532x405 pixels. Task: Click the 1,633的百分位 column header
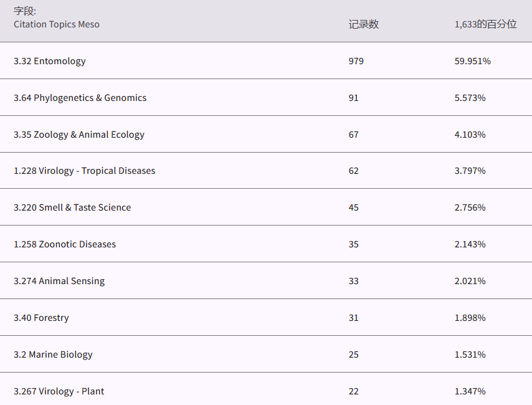[x=486, y=24]
